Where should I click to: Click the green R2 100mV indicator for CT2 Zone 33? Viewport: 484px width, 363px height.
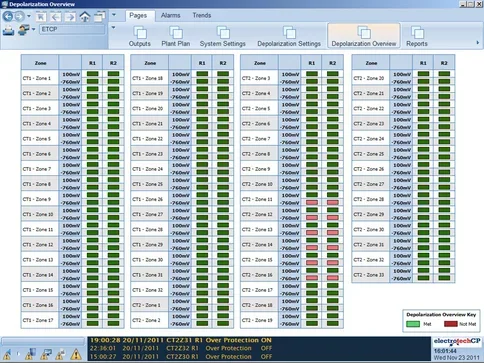coord(444,271)
